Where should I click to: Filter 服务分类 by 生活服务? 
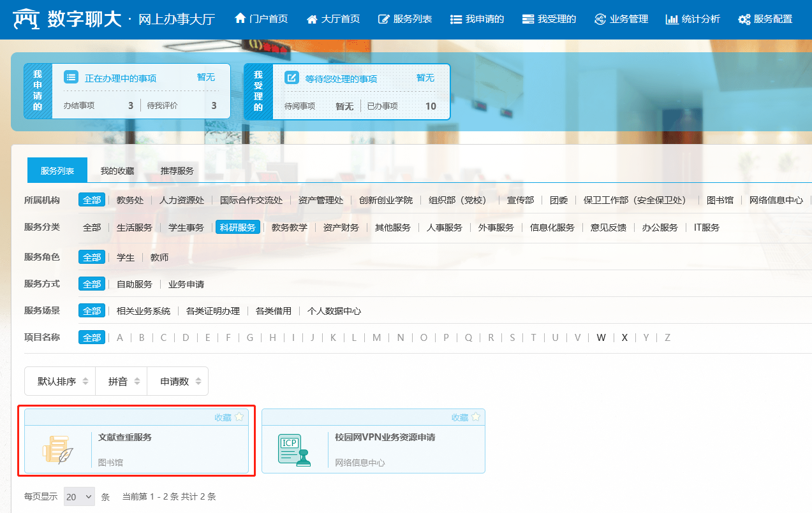(135, 228)
